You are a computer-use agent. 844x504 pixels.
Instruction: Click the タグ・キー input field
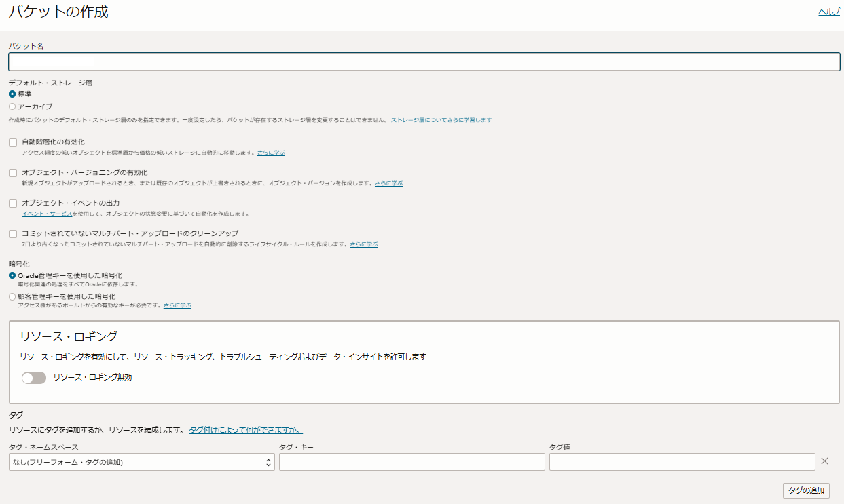(412, 462)
